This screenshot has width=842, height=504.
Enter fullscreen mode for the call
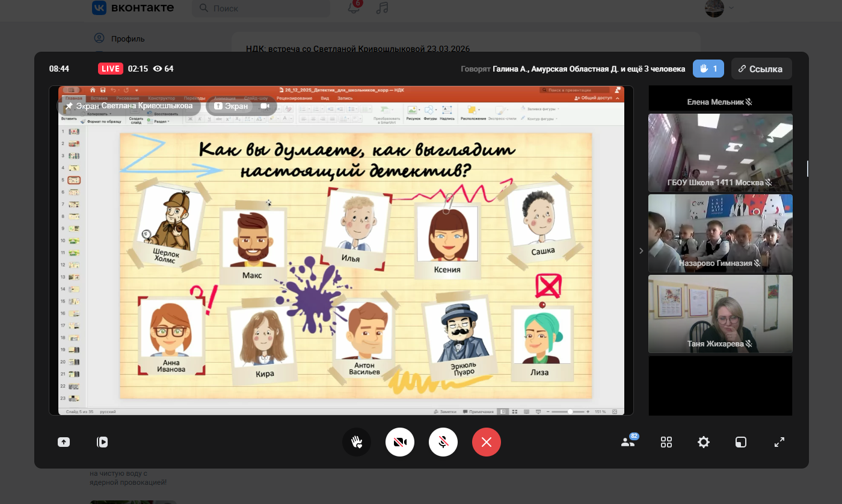[x=779, y=443]
